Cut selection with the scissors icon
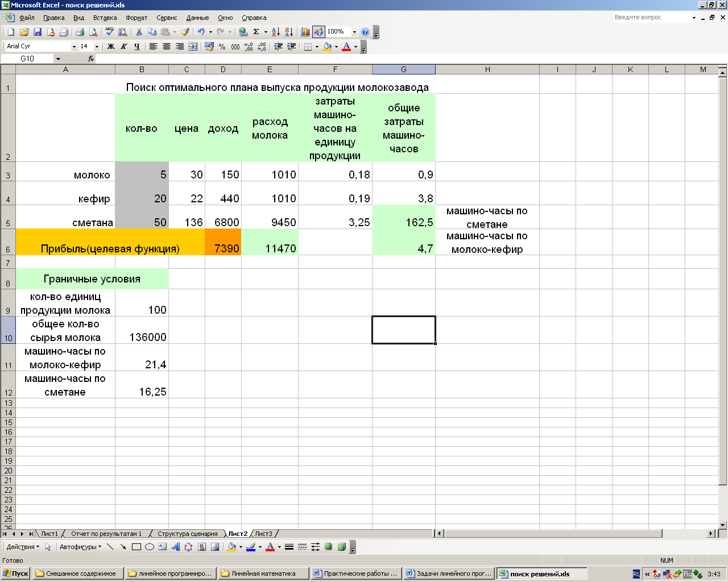Image resolution: width=728 pixels, height=582 pixels. tap(138, 32)
